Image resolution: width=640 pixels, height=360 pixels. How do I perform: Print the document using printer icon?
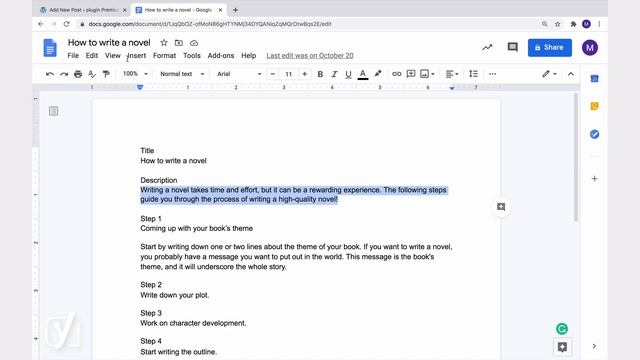coord(78,74)
